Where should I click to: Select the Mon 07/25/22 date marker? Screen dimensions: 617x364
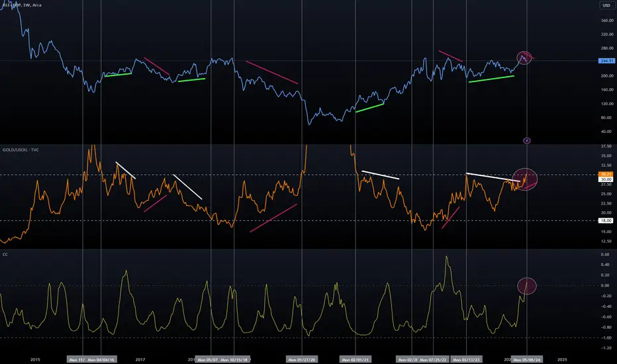pos(433,359)
